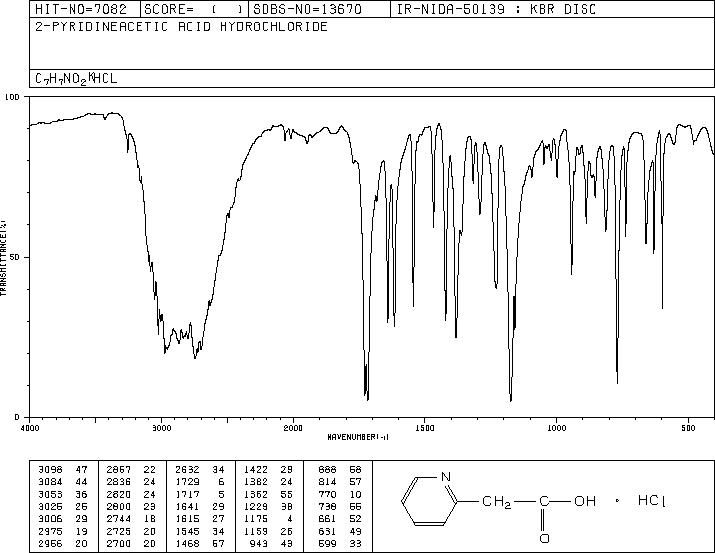Click the 1500 label on wavenumber axis
Image resolution: width=715 pixels, height=553 pixels.
pyautogui.click(x=425, y=428)
